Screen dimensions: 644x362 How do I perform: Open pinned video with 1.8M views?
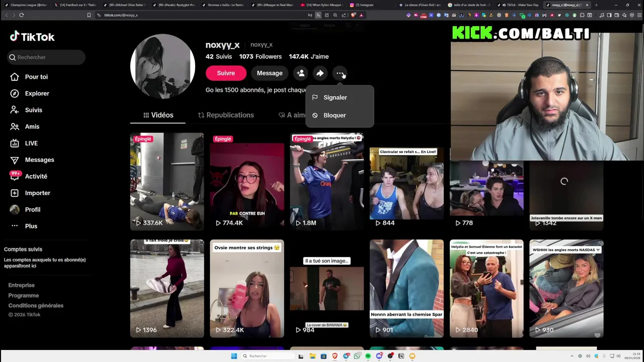coord(327,182)
